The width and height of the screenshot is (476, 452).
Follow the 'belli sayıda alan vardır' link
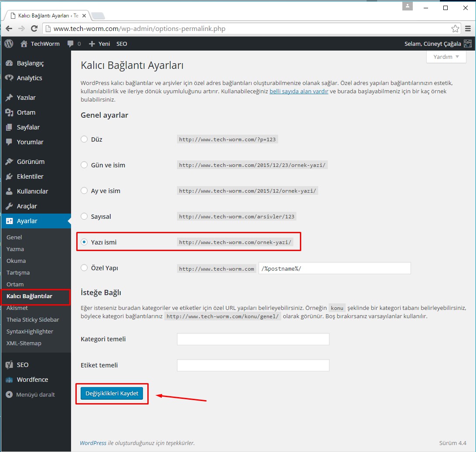pyautogui.click(x=299, y=92)
